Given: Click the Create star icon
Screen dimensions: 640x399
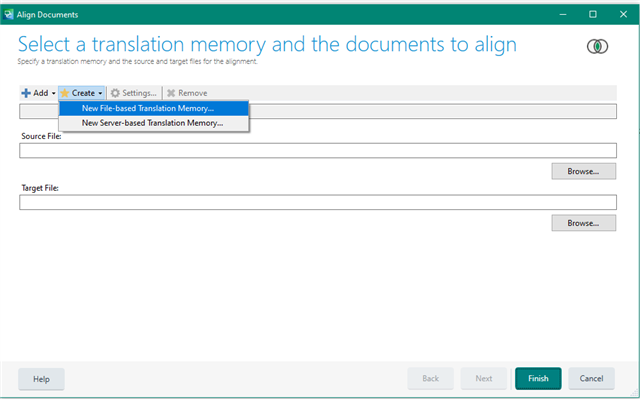Looking at the screenshot, I should tap(64, 93).
